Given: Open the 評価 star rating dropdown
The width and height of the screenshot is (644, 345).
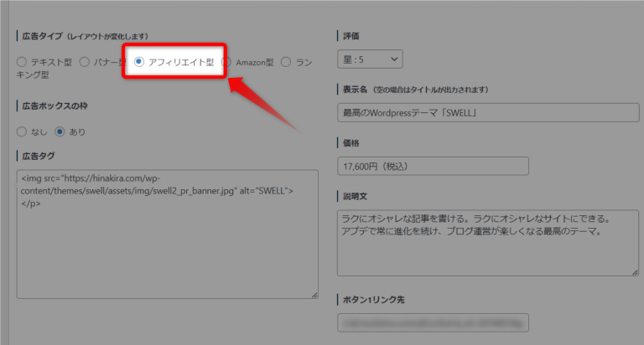Looking at the screenshot, I should [370, 59].
